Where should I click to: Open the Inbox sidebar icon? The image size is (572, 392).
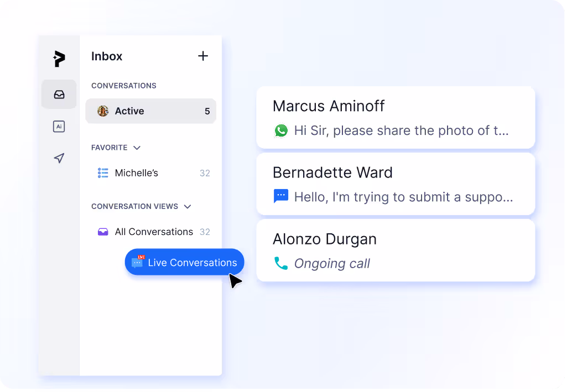pos(59,95)
